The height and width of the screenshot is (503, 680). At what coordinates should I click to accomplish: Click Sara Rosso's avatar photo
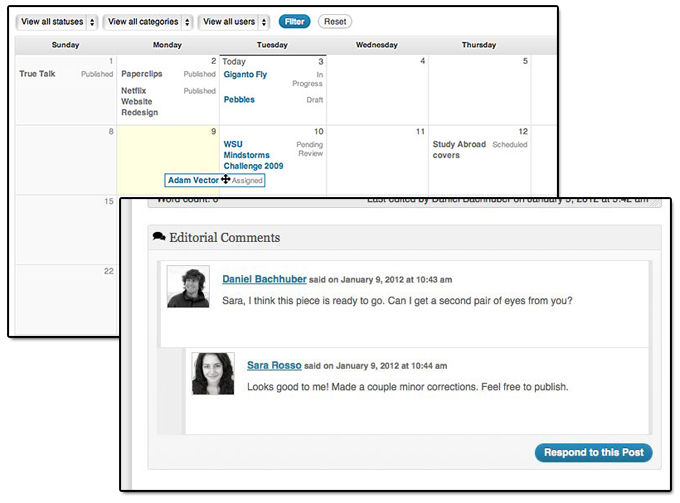213,373
